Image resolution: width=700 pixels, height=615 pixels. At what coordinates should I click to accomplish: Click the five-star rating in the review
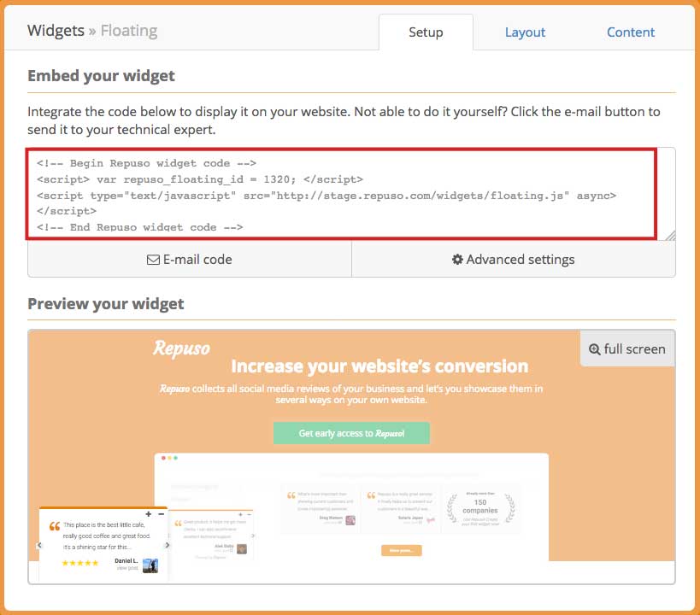79,563
